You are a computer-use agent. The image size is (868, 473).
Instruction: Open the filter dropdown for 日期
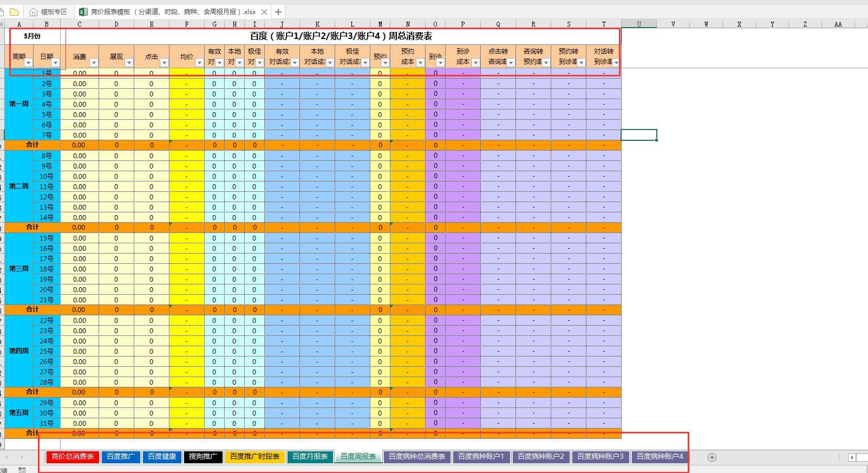(55, 63)
